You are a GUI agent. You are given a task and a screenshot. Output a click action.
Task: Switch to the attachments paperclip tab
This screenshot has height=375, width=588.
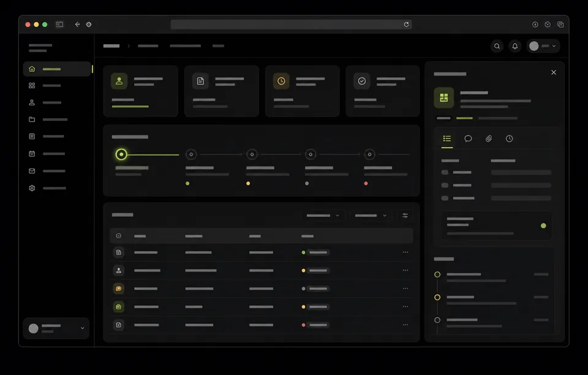[x=489, y=138]
